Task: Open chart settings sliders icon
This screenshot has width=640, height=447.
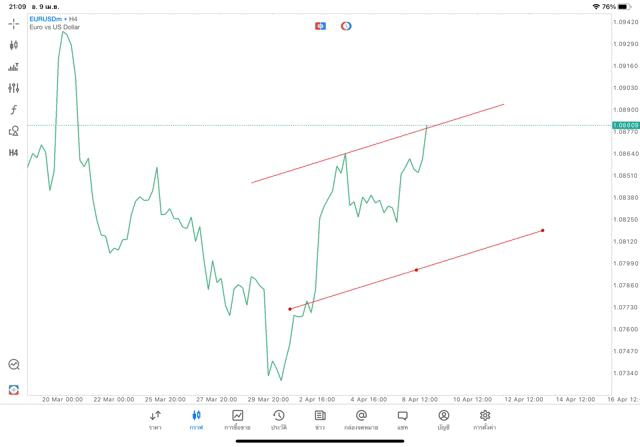Action: pyautogui.click(x=13, y=88)
